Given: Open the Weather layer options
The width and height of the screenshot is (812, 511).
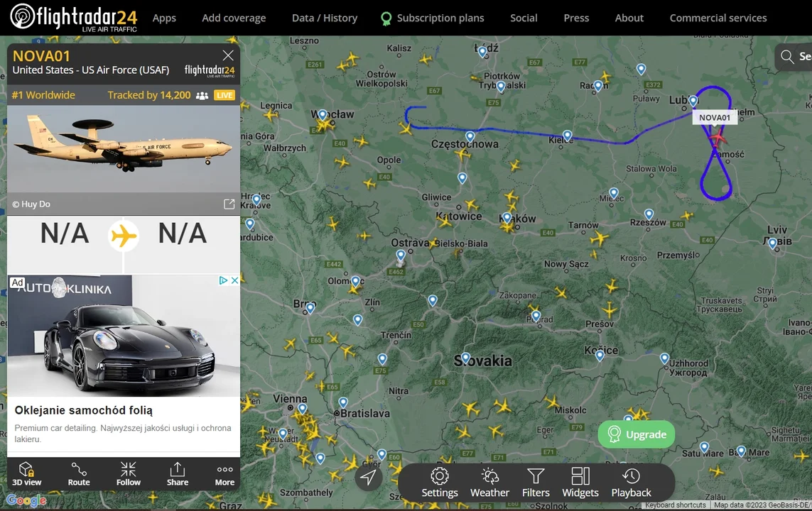Looking at the screenshot, I should tap(490, 483).
